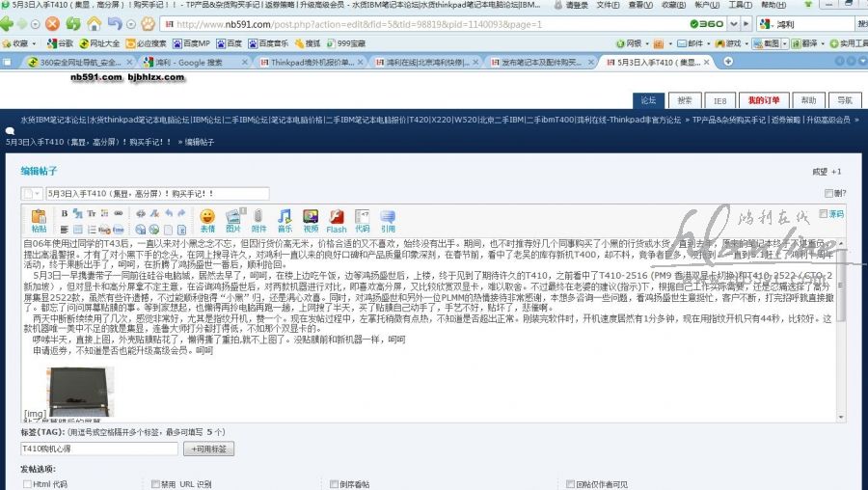This screenshot has width=868, height=490.
Task: Open the 999宝藏 bookmark
Action: (346, 43)
